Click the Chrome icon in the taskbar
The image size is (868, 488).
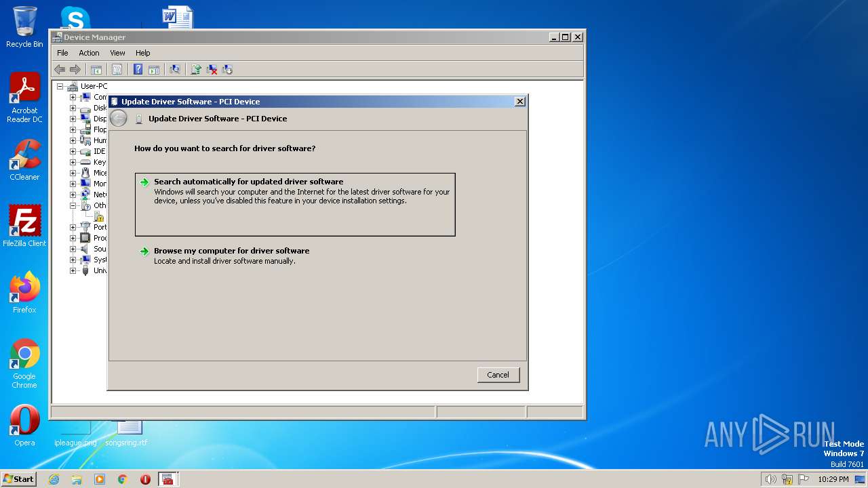(x=123, y=479)
